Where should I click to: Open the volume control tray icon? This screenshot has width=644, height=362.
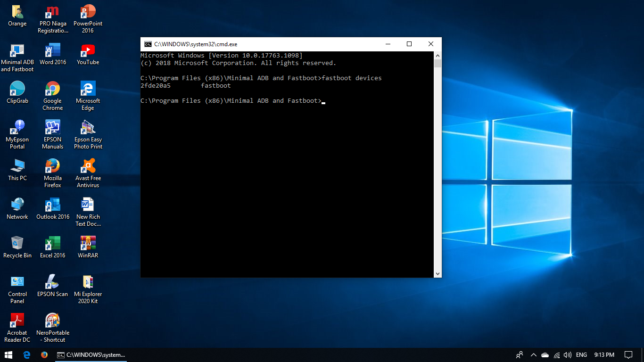click(x=568, y=355)
